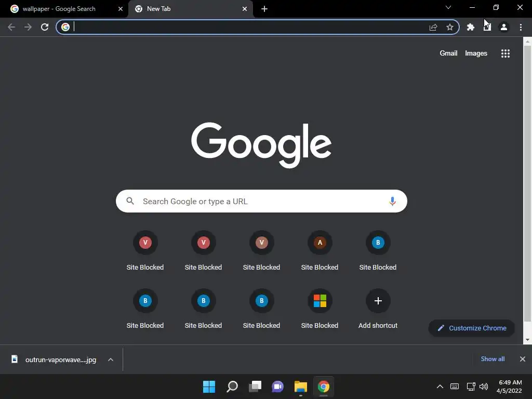This screenshot has height=399, width=532.
Task: Open the second red V shortcut
Action: (x=203, y=243)
